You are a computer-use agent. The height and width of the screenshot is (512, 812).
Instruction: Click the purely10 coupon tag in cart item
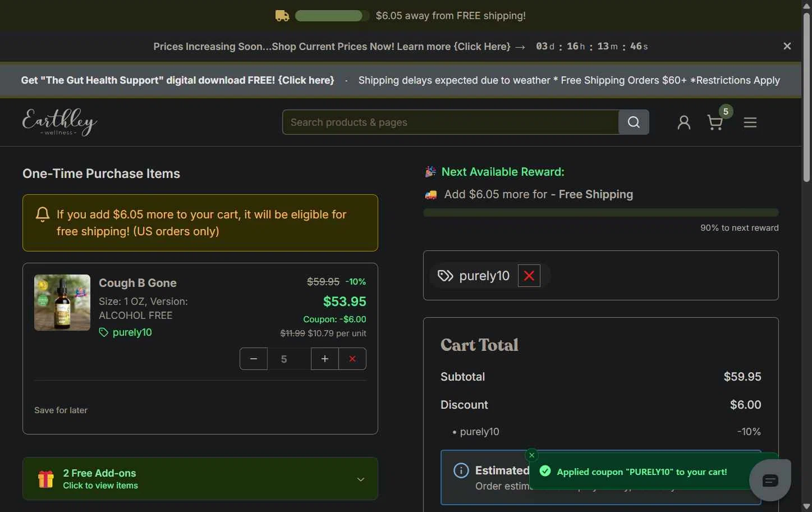[x=126, y=332]
